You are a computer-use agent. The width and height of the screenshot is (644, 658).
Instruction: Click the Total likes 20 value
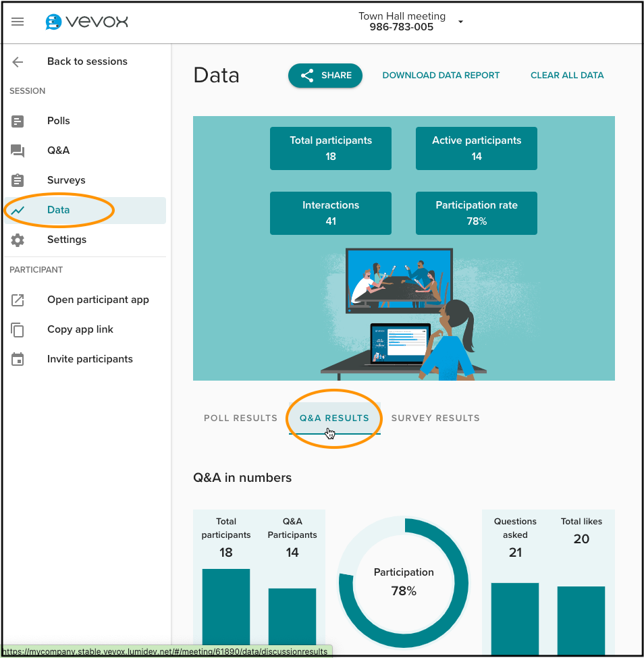click(581, 539)
